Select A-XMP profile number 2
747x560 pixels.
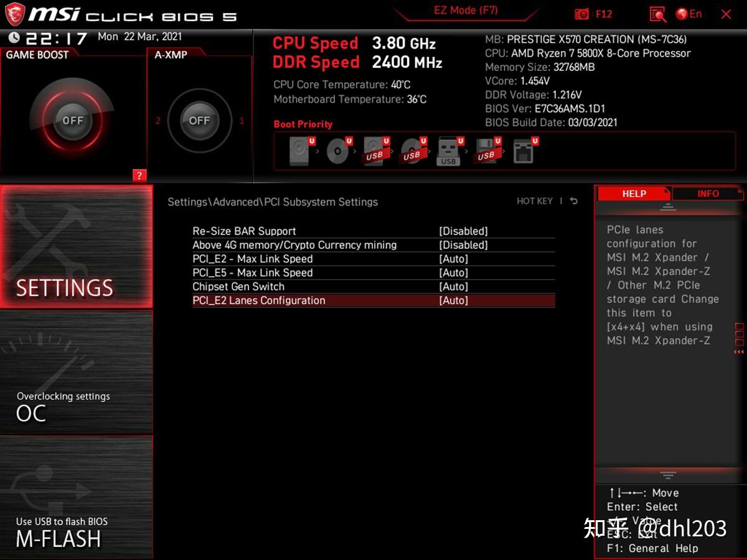coord(157,121)
